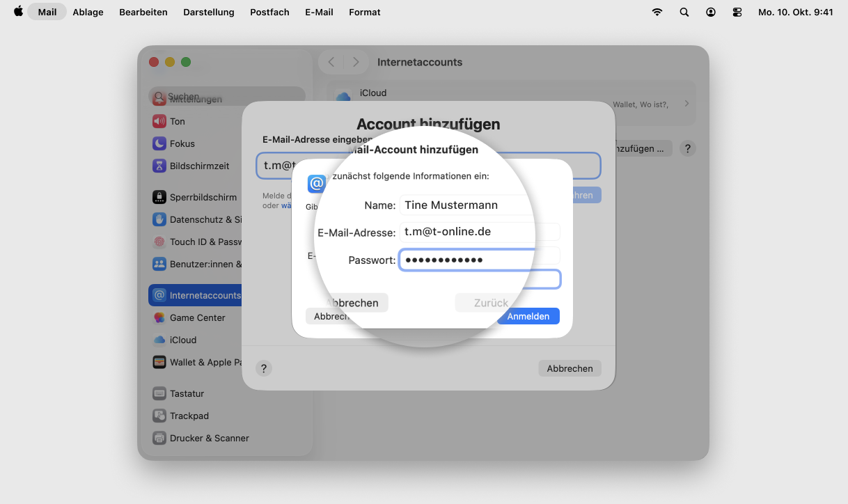Viewport: 848px width, 504px height.
Task: Navigate back with the left chevron
Action: tap(331, 62)
